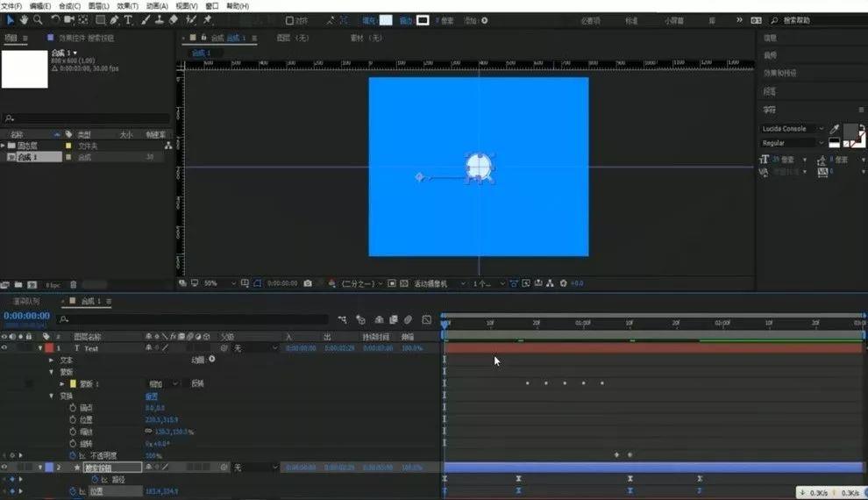The width and height of the screenshot is (868, 500).
Task: Select the Pen tool
Action: click(114, 20)
